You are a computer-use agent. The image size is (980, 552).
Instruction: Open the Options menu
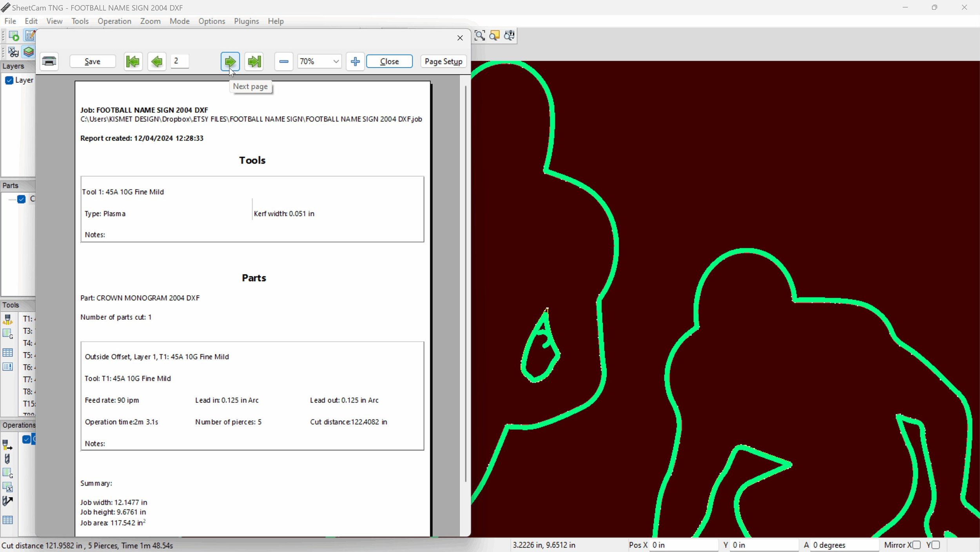point(212,21)
